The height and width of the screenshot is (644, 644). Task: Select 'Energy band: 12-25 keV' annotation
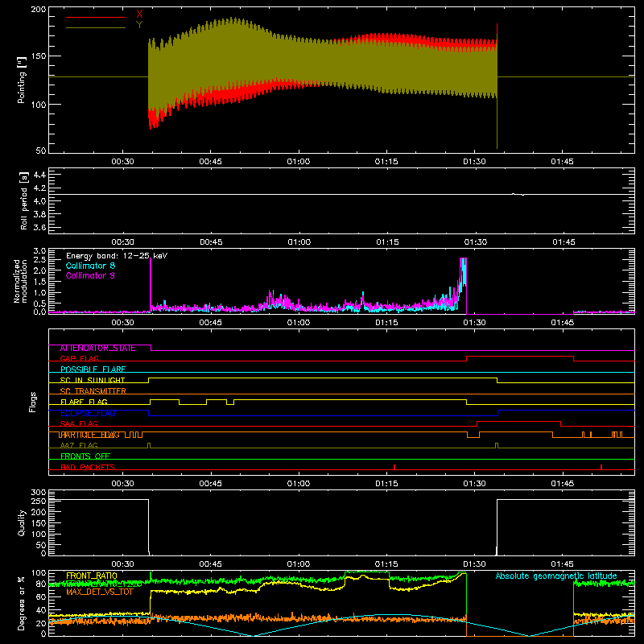click(117, 256)
